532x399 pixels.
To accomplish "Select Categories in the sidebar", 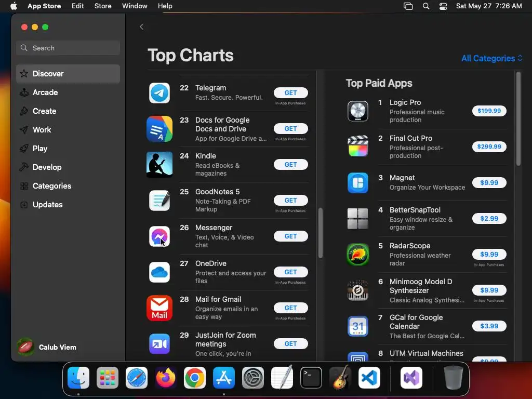I will (x=68, y=186).
